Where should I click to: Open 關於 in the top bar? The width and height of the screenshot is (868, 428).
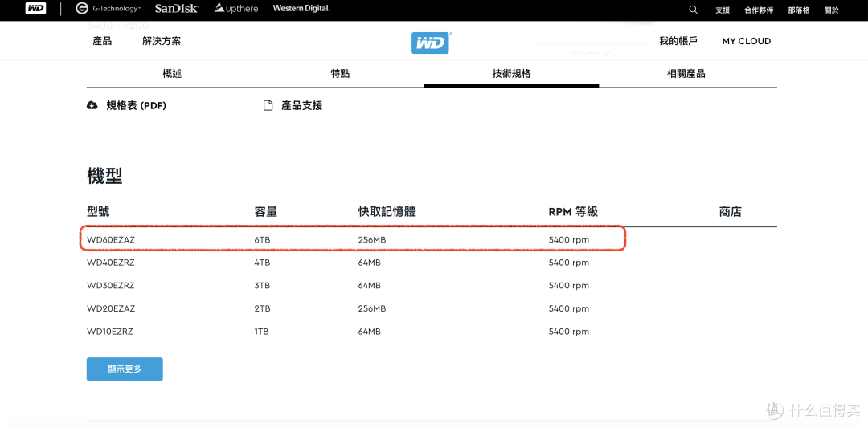pyautogui.click(x=832, y=10)
